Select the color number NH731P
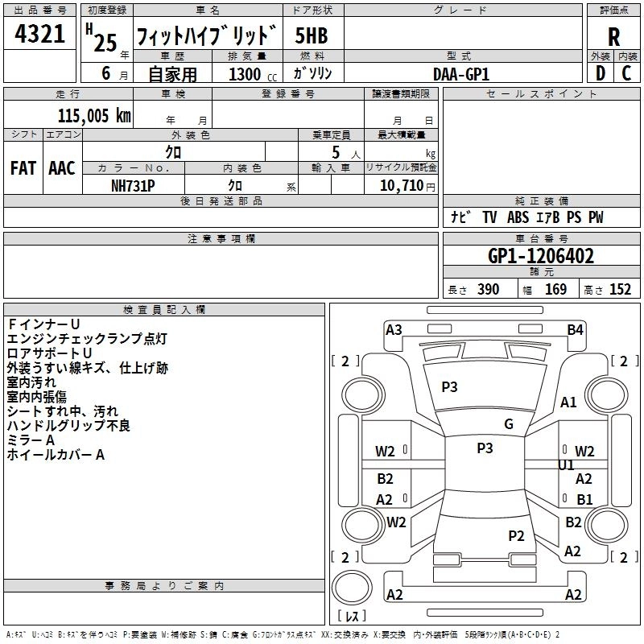 point(133,185)
